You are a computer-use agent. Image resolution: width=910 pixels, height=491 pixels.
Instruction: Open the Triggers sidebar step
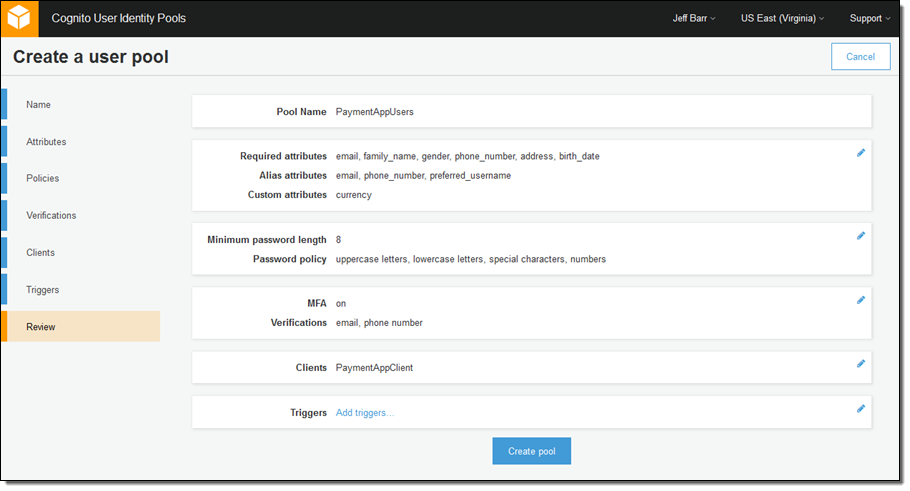click(x=42, y=289)
